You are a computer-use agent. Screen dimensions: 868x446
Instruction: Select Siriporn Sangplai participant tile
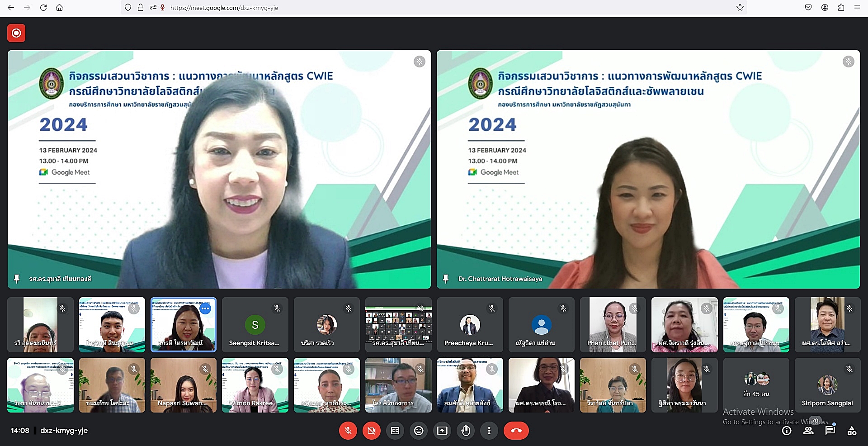point(827,385)
